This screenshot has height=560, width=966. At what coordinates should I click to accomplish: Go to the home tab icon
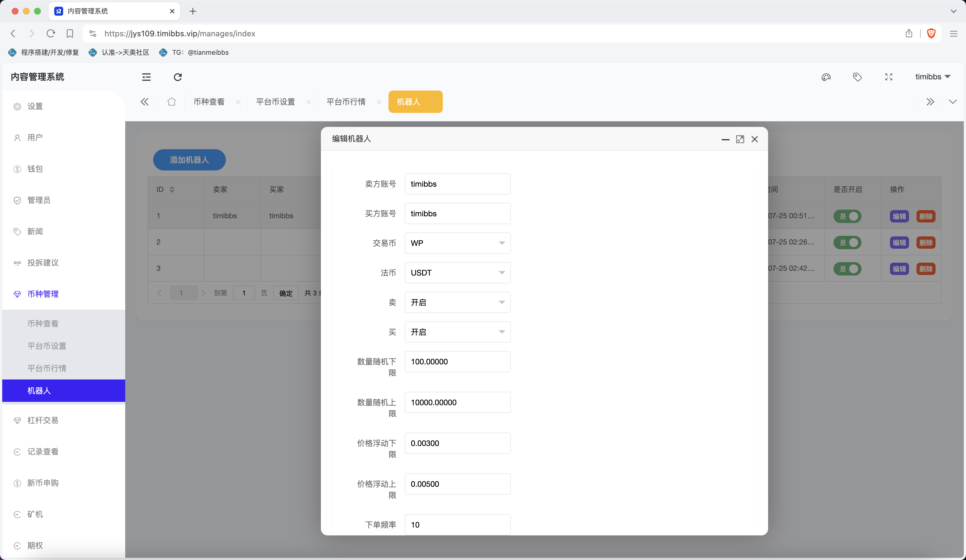coord(171,101)
